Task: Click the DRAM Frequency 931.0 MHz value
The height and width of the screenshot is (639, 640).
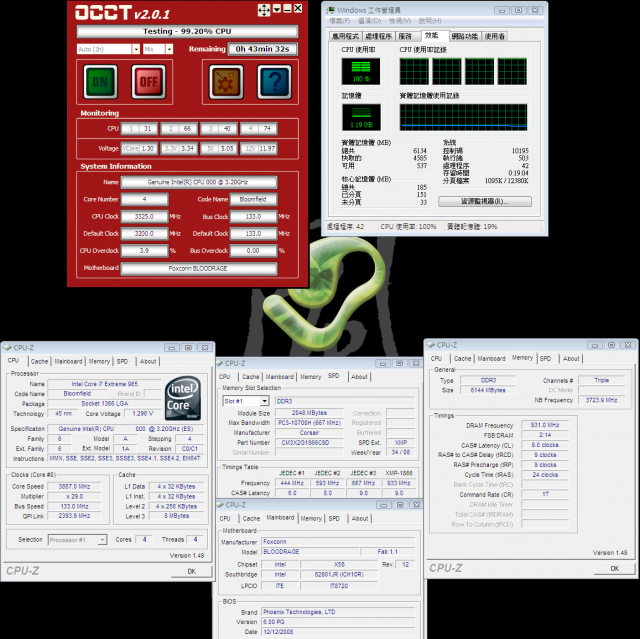Action: 545,425
